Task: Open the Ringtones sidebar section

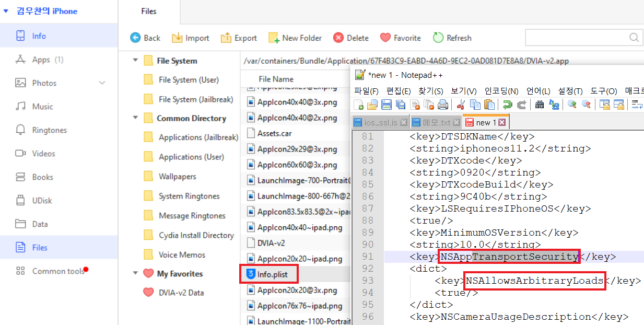Action: click(58, 130)
